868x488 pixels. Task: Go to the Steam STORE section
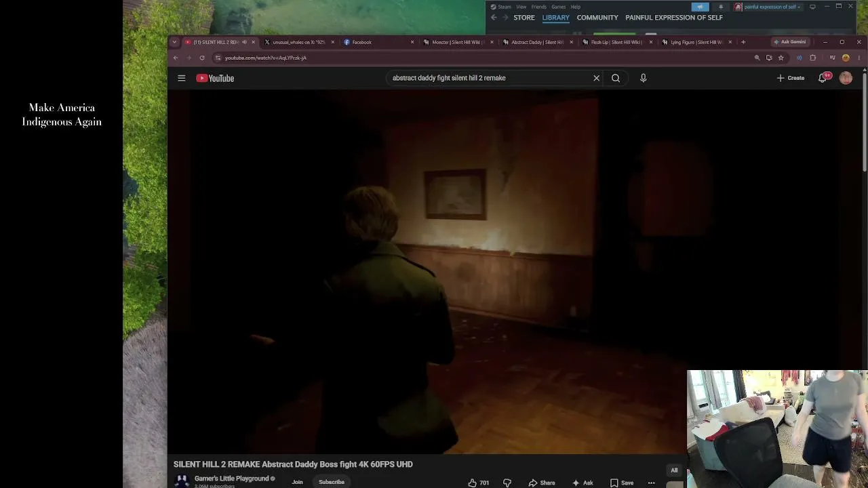point(524,18)
